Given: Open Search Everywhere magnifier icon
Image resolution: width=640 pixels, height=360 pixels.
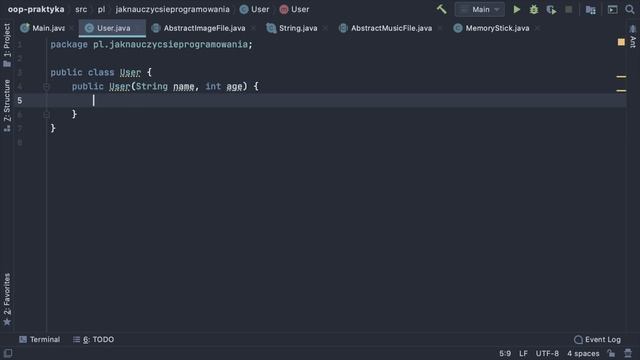Looking at the screenshot, I should click(x=630, y=9).
